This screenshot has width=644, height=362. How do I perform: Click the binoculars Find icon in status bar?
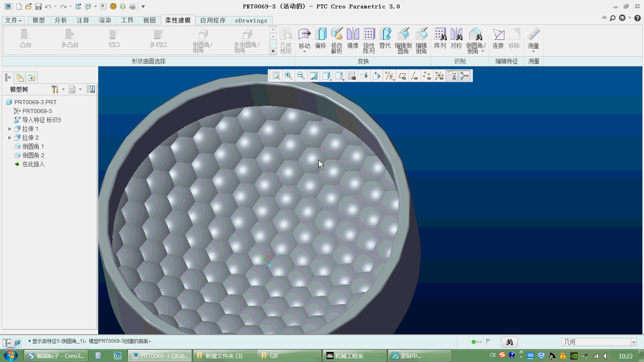[510, 342]
